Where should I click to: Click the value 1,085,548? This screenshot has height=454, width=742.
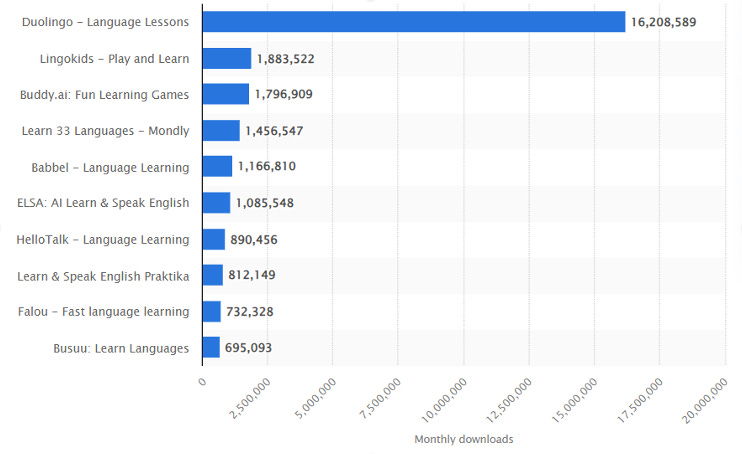click(265, 203)
